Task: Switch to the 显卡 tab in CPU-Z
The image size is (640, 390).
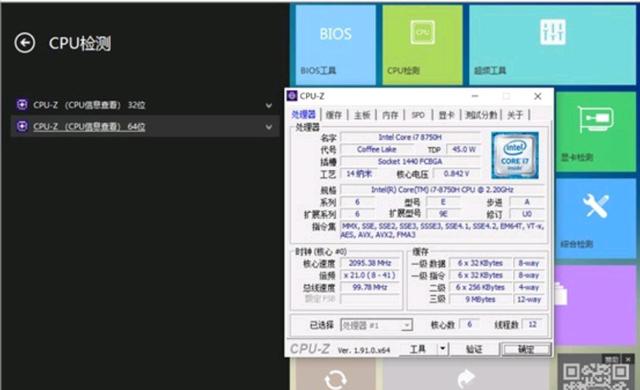Action: [446, 115]
